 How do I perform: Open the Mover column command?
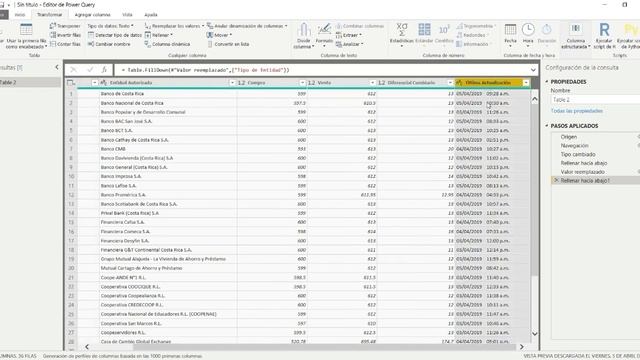click(x=219, y=35)
